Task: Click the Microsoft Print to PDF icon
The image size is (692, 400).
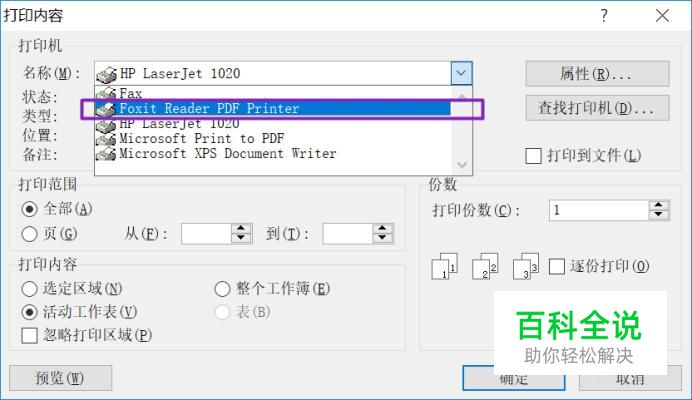Action: click(x=106, y=139)
